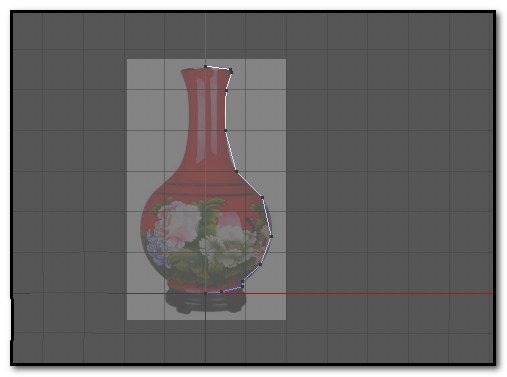Select spline point on the lower belly

[x=260, y=264]
